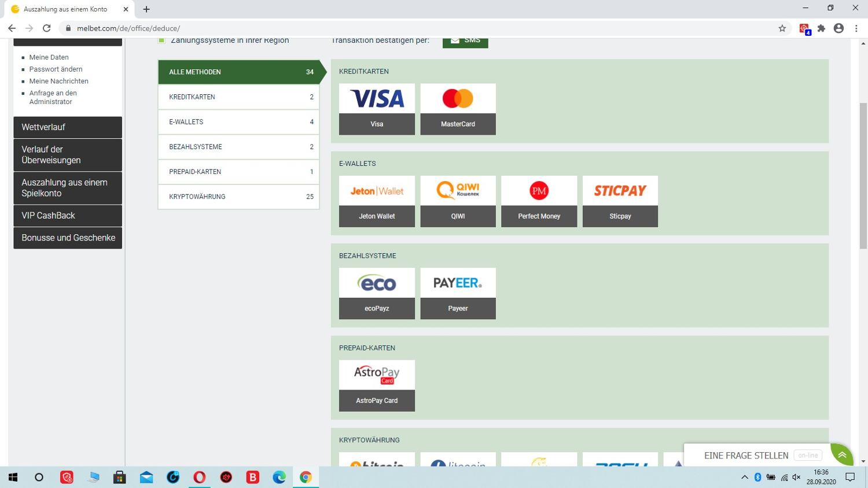Image resolution: width=868 pixels, height=488 pixels.
Task: Show the Alle Methoden category
Action: [x=238, y=72]
